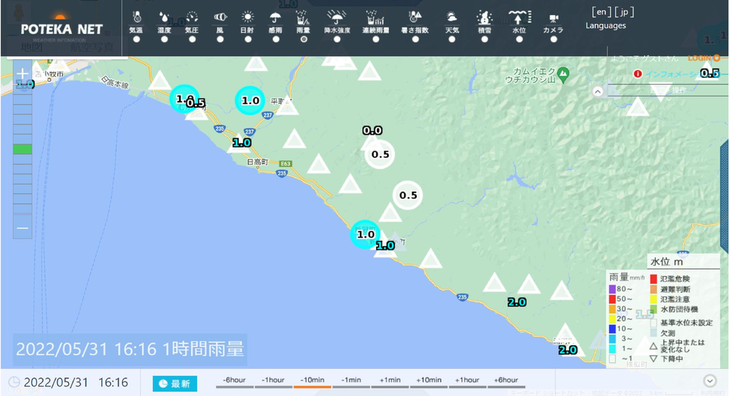The image size is (730, 396).
Task: Click the green zoom level slider segment
Action: coord(22,149)
